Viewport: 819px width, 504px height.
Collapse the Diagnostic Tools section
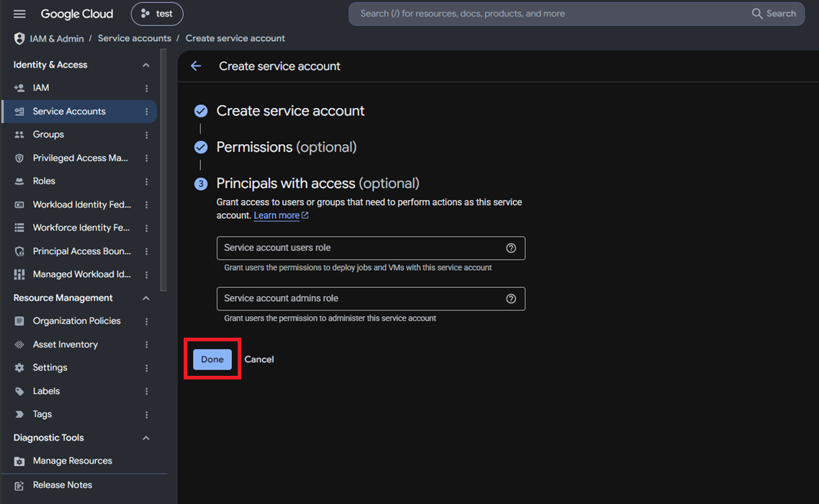click(x=146, y=438)
